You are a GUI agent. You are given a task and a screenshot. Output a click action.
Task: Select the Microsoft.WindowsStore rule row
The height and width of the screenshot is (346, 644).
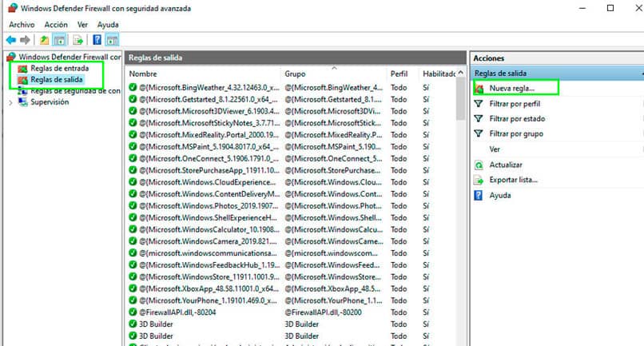point(292,277)
